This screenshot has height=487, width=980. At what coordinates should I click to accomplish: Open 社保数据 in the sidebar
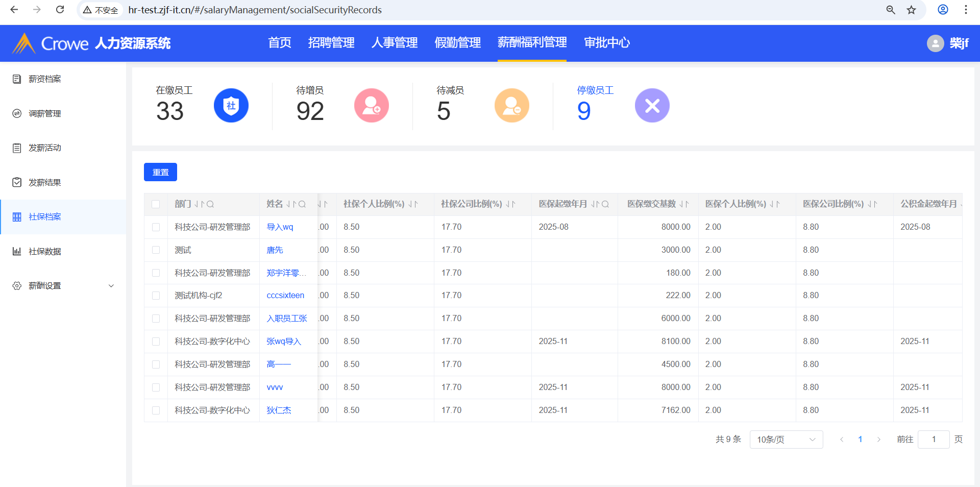click(x=45, y=251)
